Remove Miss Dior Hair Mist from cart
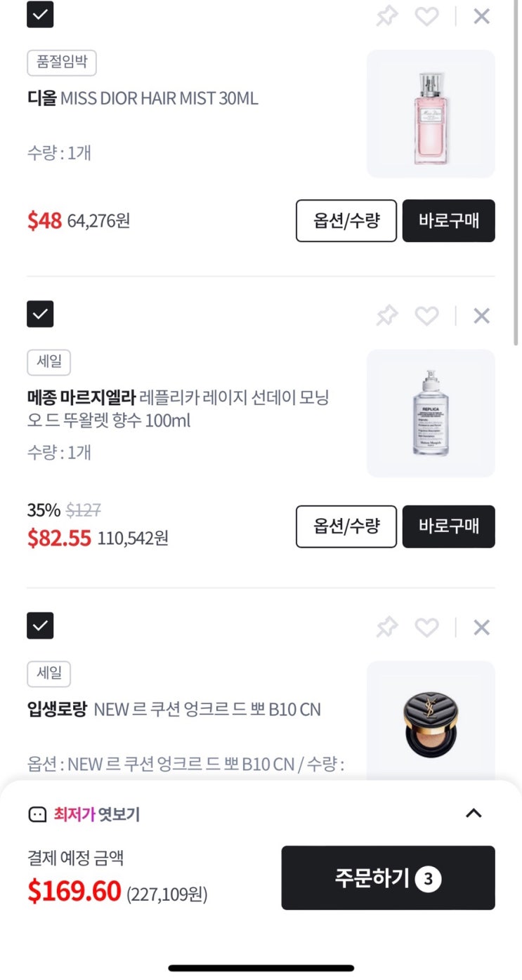 481,15
